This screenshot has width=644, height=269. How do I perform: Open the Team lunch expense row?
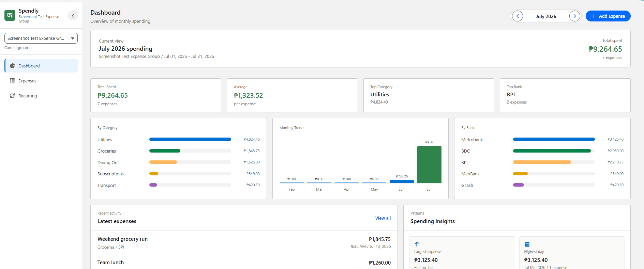coord(244,262)
